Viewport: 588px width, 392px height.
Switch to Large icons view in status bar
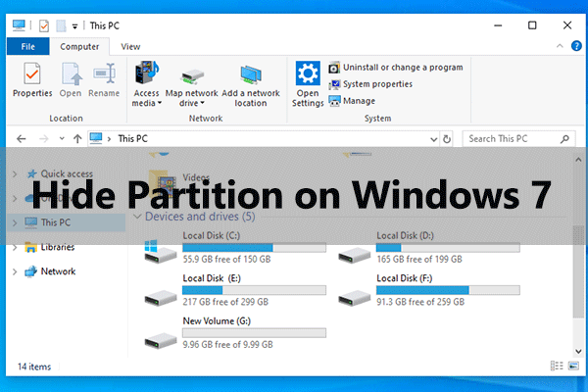(573, 366)
